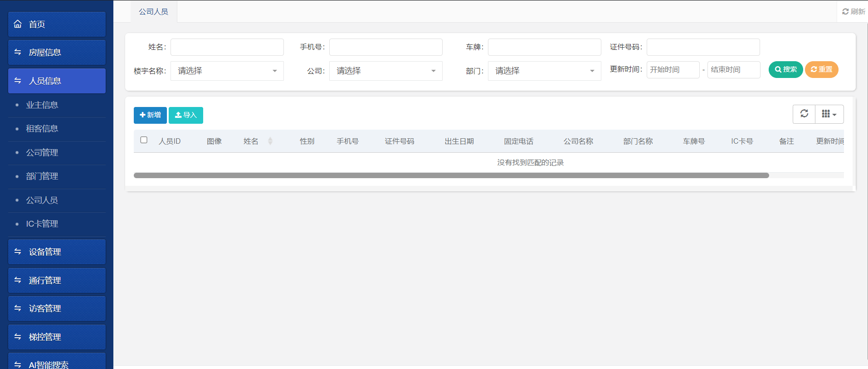Click the 固定电话 column header

point(519,141)
